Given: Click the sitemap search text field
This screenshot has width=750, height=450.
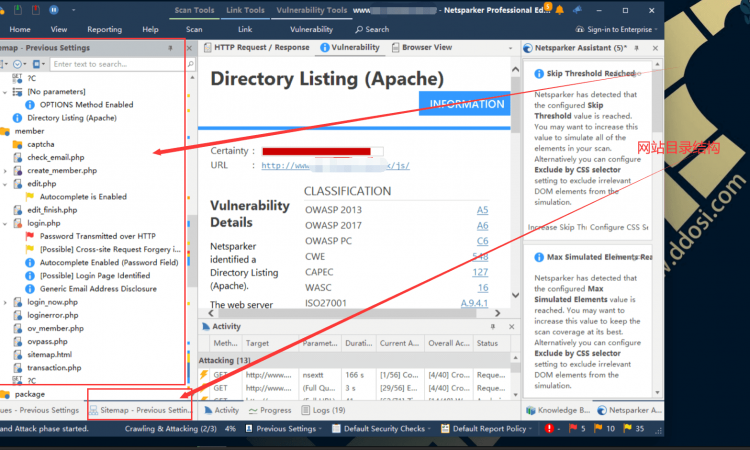Looking at the screenshot, I should tap(116, 64).
